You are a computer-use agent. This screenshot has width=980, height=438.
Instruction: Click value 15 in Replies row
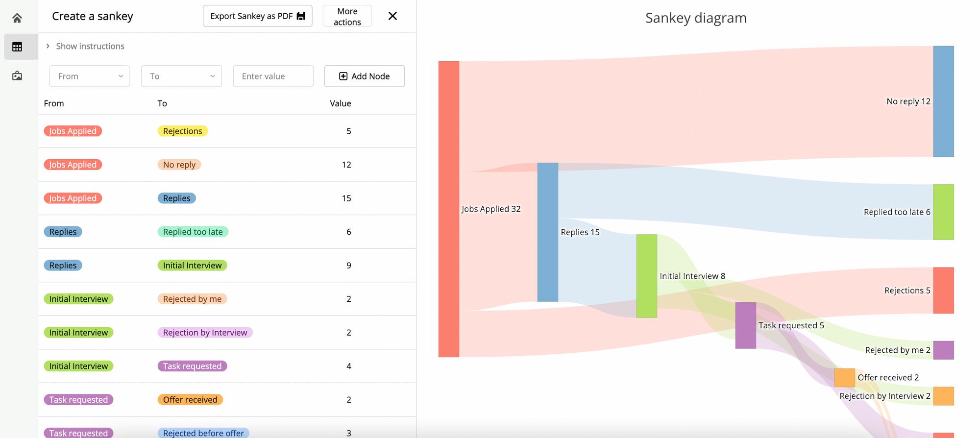tap(346, 198)
